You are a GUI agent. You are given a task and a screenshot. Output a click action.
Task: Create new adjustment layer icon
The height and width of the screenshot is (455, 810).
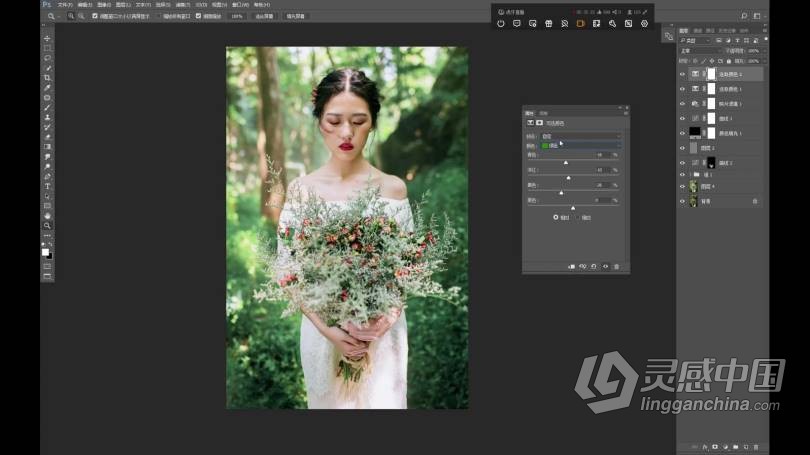pos(725,447)
